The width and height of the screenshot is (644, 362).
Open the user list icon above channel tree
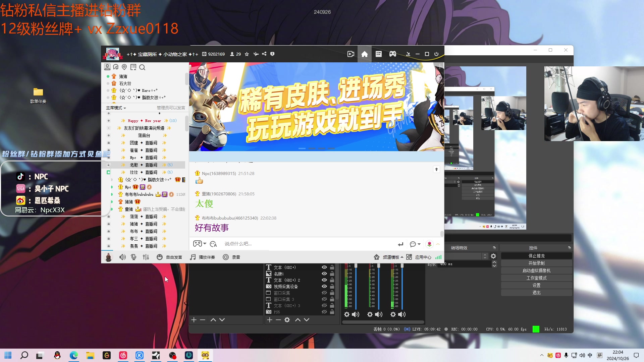click(x=107, y=67)
